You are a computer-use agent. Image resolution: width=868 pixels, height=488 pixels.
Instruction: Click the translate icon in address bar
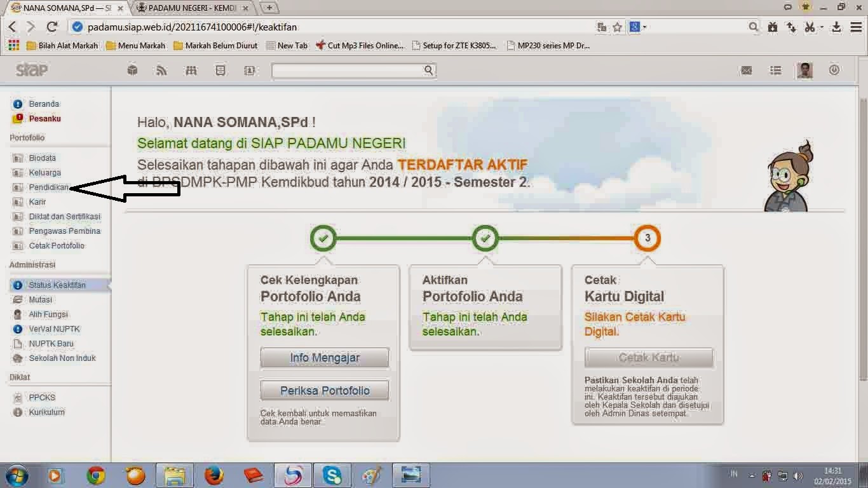coord(602,27)
